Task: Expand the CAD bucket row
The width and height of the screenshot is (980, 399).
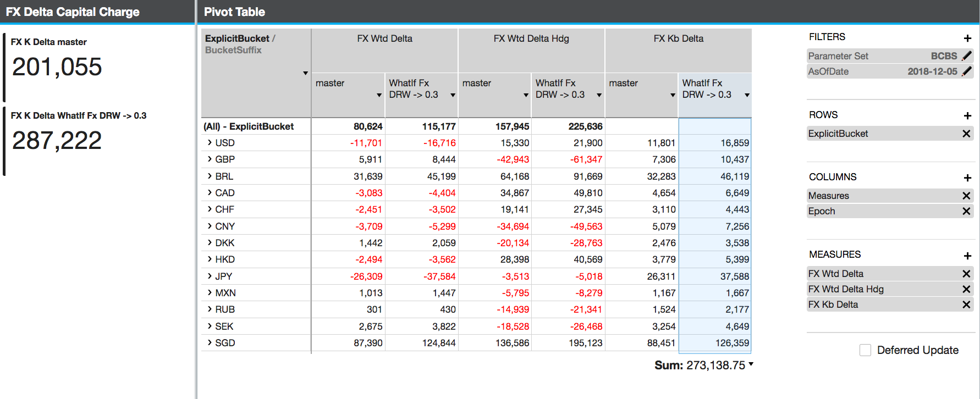Action: click(x=210, y=192)
